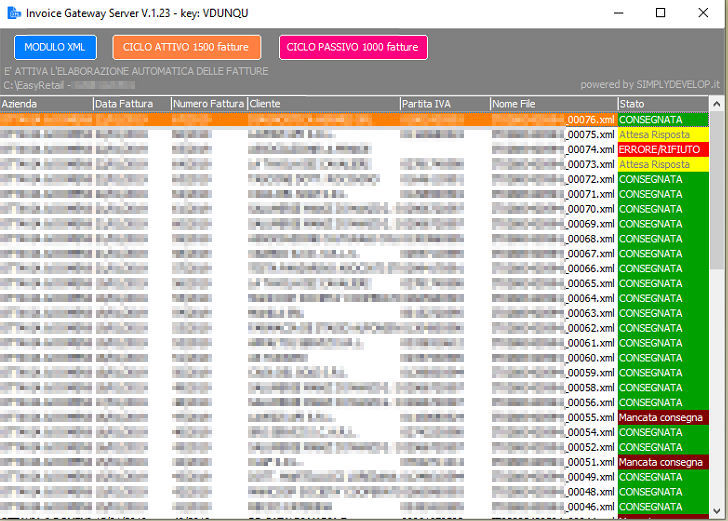Sort by the Azienda column header
The image size is (728, 521).
[x=46, y=104]
